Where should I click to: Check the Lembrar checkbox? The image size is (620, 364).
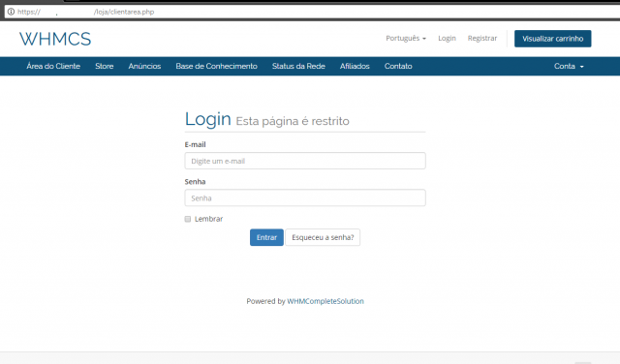pos(188,219)
